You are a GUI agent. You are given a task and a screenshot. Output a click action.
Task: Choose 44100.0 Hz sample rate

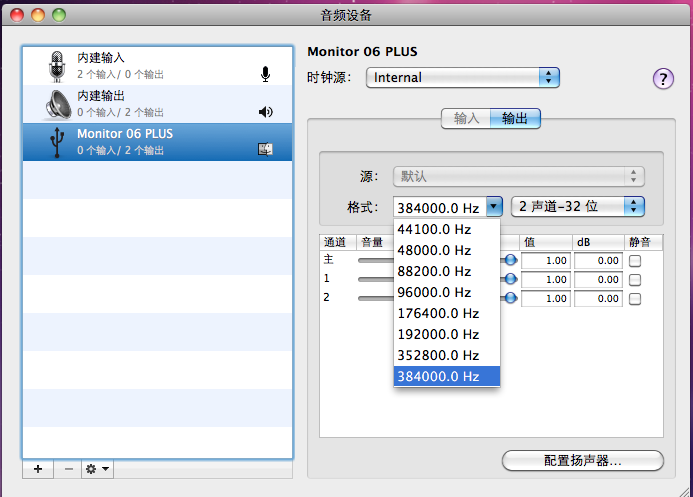tap(447, 229)
